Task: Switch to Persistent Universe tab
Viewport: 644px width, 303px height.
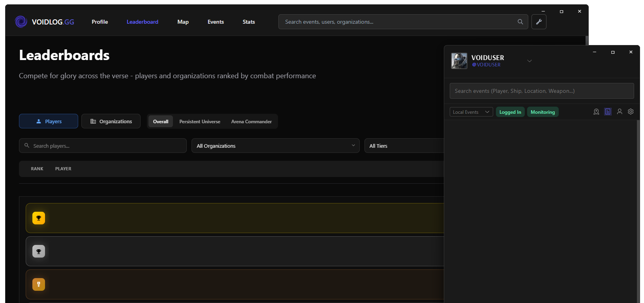Action: click(x=200, y=121)
